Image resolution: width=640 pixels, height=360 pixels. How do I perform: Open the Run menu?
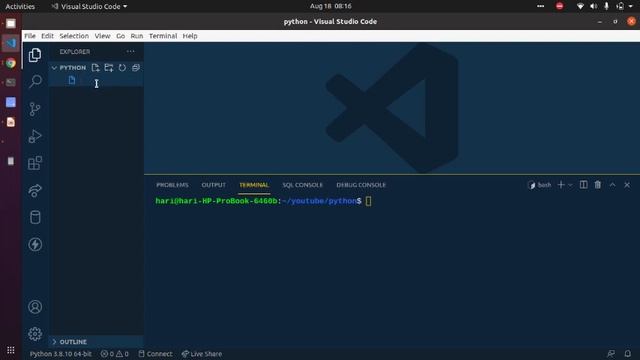137,36
